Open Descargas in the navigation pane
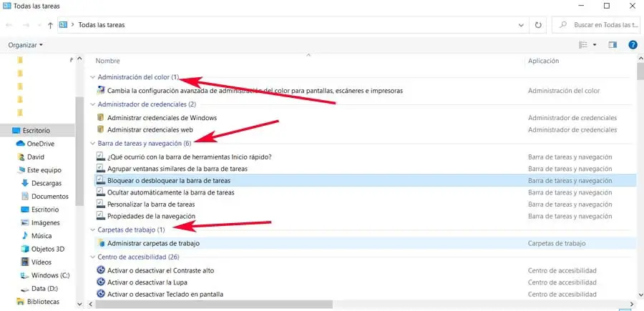The height and width of the screenshot is (311, 644). [47, 184]
